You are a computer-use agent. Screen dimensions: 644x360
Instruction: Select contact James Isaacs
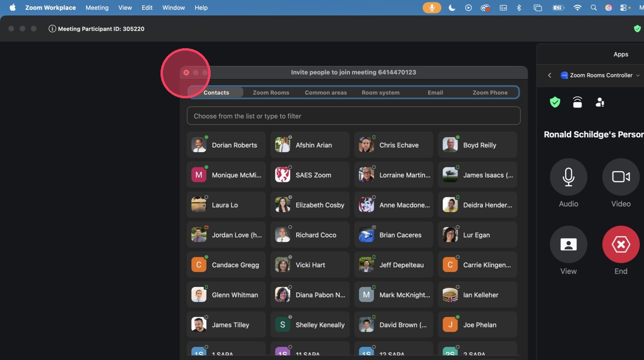pyautogui.click(x=477, y=175)
